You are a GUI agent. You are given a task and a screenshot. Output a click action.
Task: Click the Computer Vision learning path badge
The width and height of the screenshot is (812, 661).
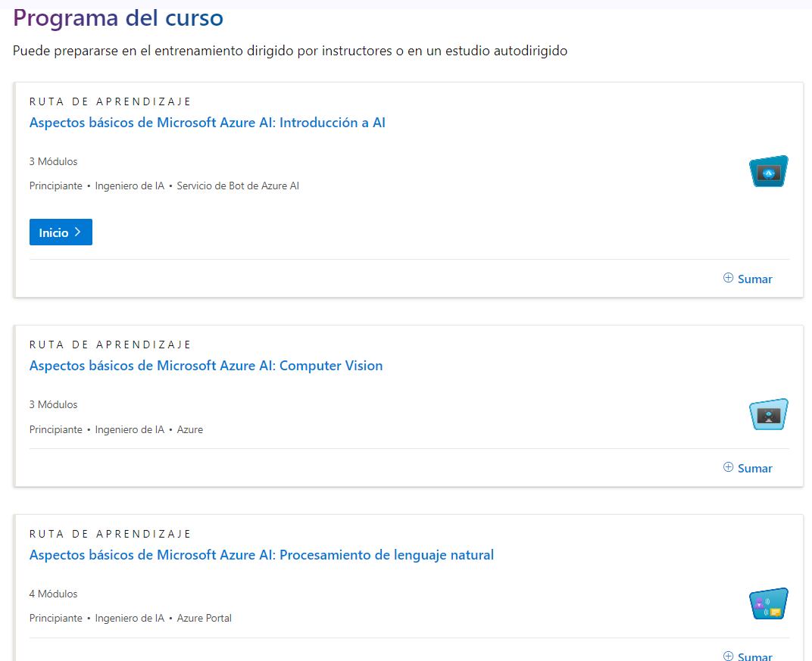click(x=768, y=415)
